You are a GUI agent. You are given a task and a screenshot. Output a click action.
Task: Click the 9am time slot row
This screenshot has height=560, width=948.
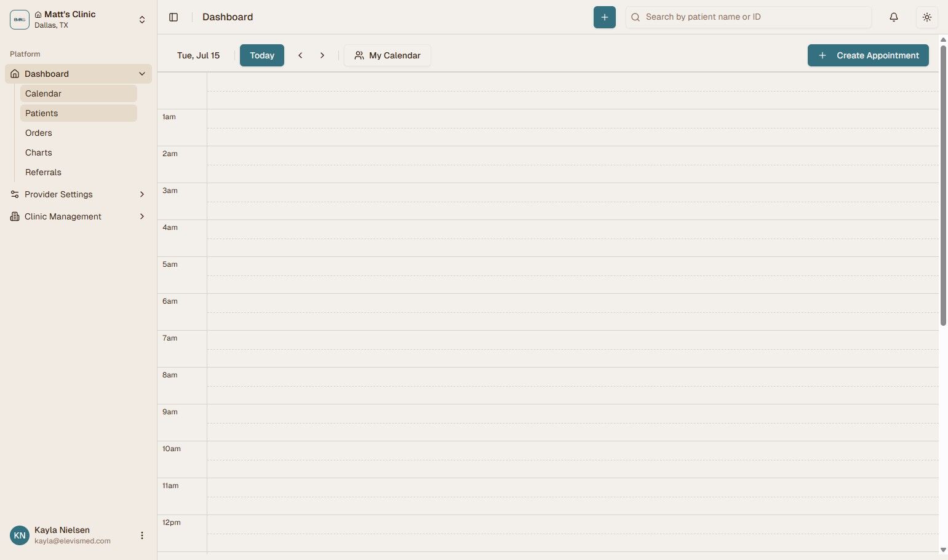[x=573, y=422]
